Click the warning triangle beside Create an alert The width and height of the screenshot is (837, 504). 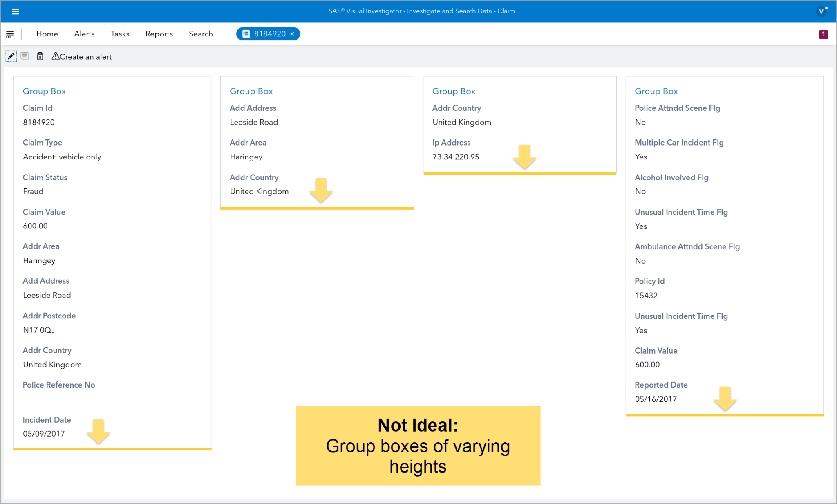pyautogui.click(x=56, y=56)
